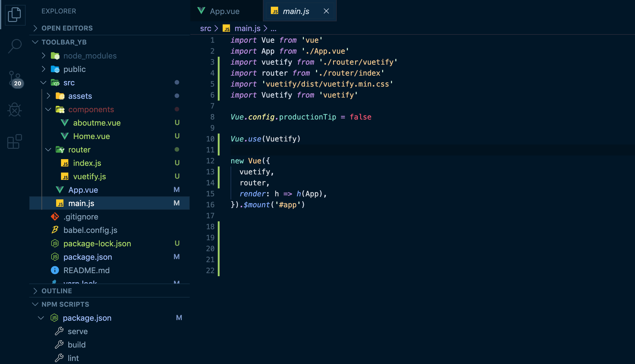The image size is (635, 364).
Task: Open the Run and Debug view
Action: point(14,110)
